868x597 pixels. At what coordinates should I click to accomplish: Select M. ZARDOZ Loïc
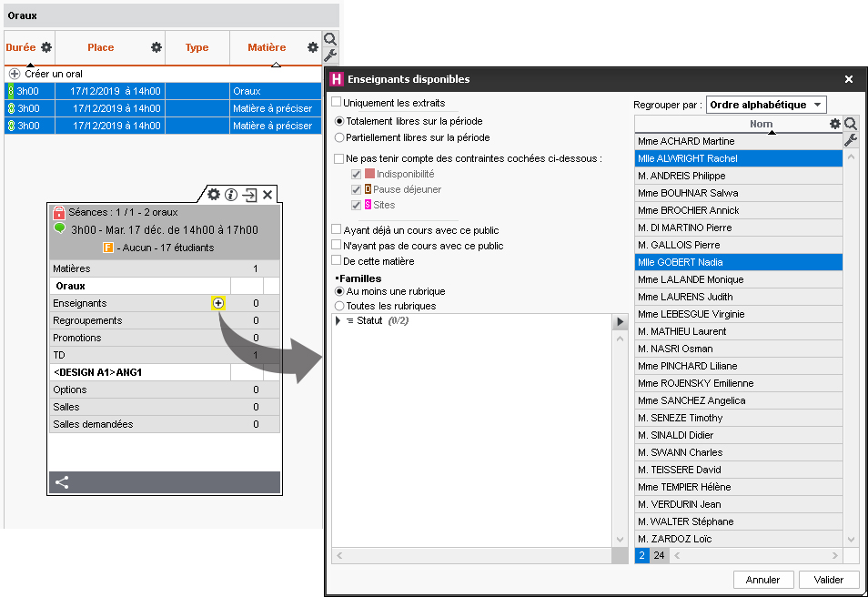coord(739,539)
